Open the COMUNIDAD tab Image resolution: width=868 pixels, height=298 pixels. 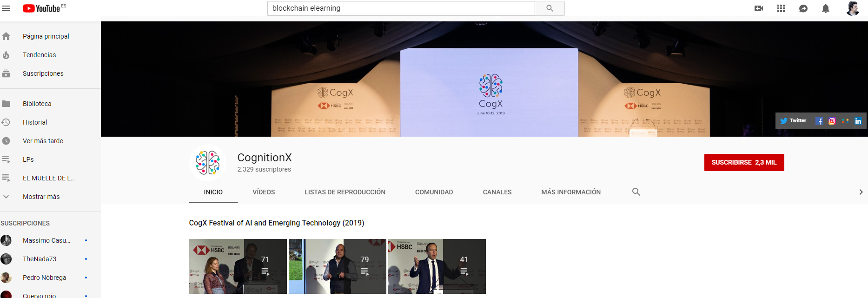[434, 192]
